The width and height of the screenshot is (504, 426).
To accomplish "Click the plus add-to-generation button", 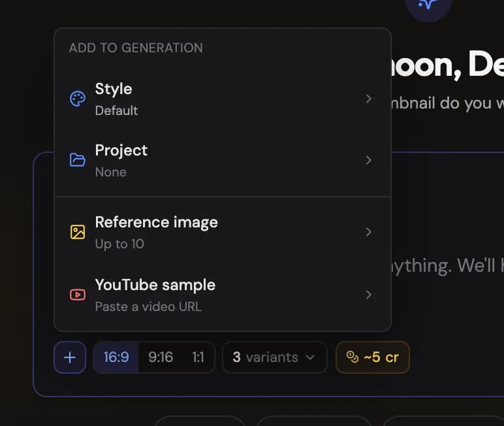I will pos(70,357).
